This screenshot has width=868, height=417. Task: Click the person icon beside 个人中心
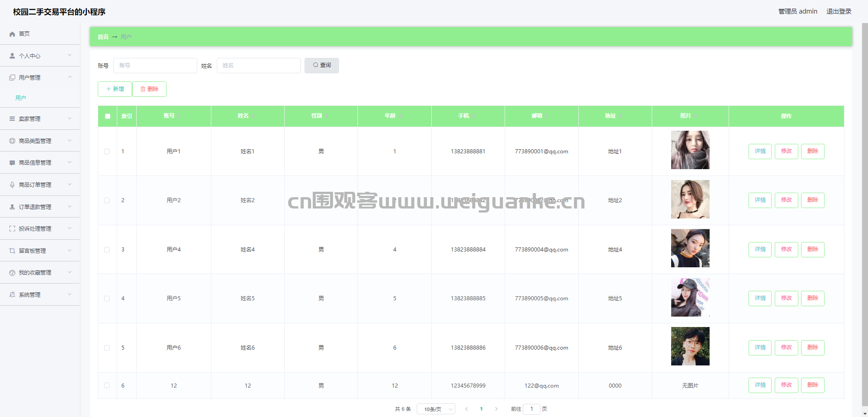12,56
